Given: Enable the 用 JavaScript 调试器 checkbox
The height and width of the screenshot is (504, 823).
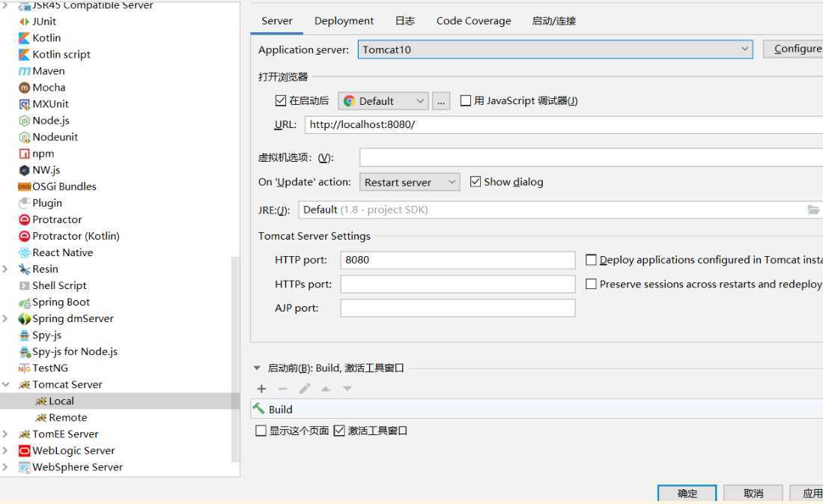Looking at the screenshot, I should coord(466,100).
